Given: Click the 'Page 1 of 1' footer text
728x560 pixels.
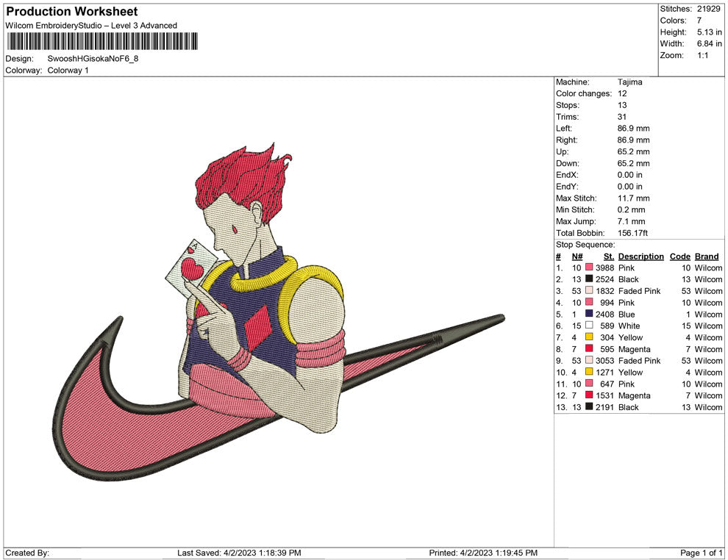Looking at the screenshot, I should (701, 553).
